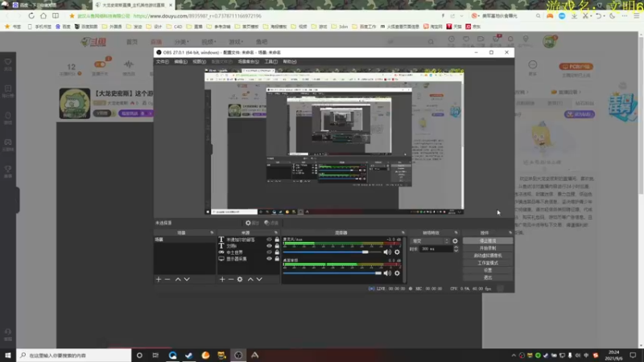Toggle the lock on the 文明6 source
The width and height of the screenshot is (644, 362).
[277, 246]
